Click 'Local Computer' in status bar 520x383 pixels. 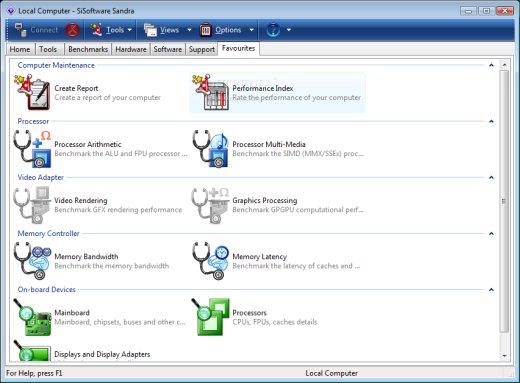tap(332, 373)
